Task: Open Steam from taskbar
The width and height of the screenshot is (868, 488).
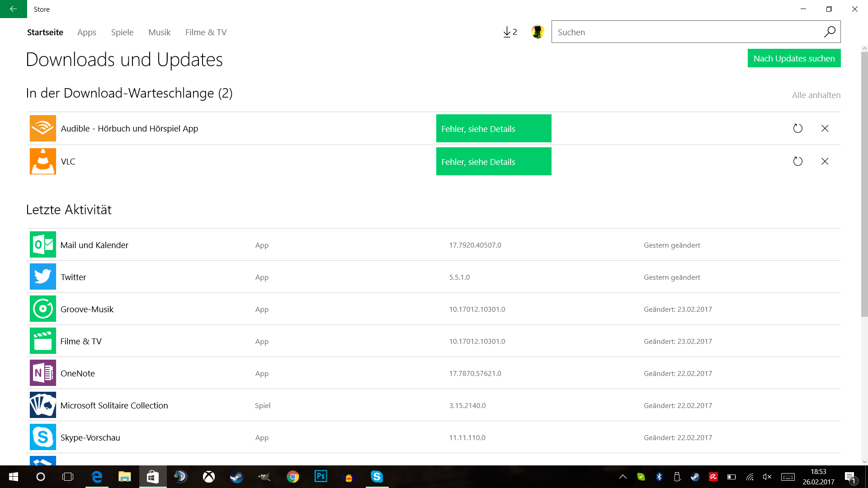Action: click(237, 477)
